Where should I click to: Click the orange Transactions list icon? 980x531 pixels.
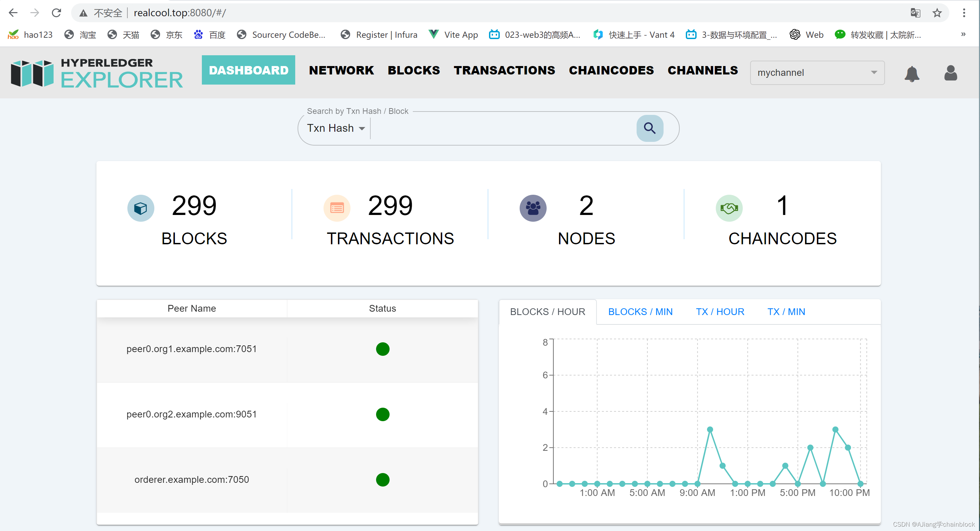pos(337,208)
